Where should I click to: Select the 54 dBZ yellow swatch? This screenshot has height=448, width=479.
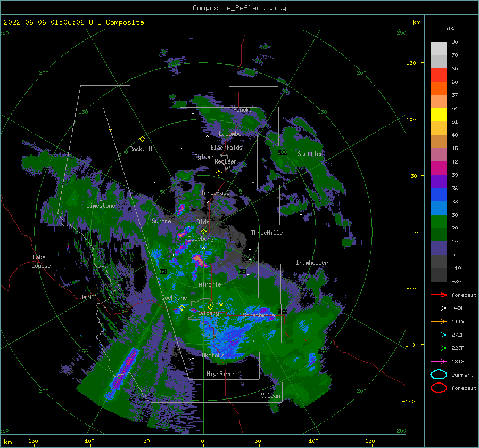[x=439, y=115]
